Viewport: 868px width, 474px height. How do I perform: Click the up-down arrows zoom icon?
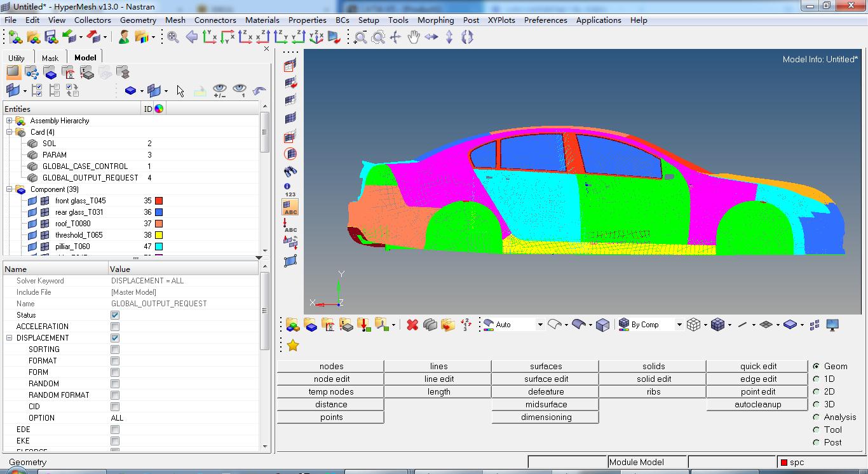click(x=449, y=37)
